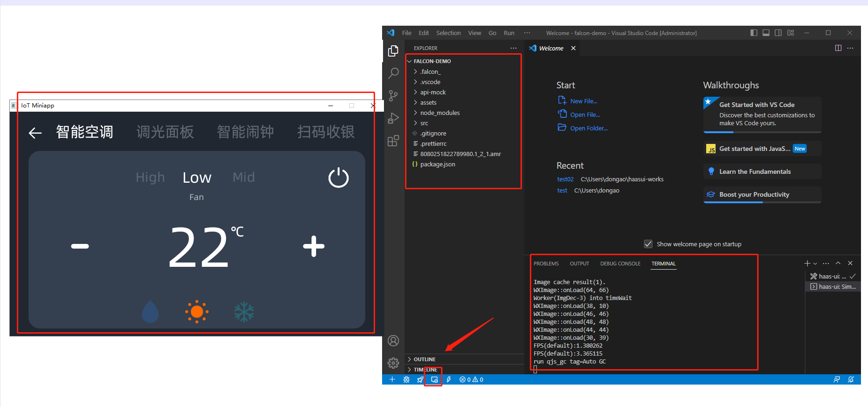Open the Explorer view in the activity bar
The width and height of the screenshot is (868, 407).
pos(393,50)
